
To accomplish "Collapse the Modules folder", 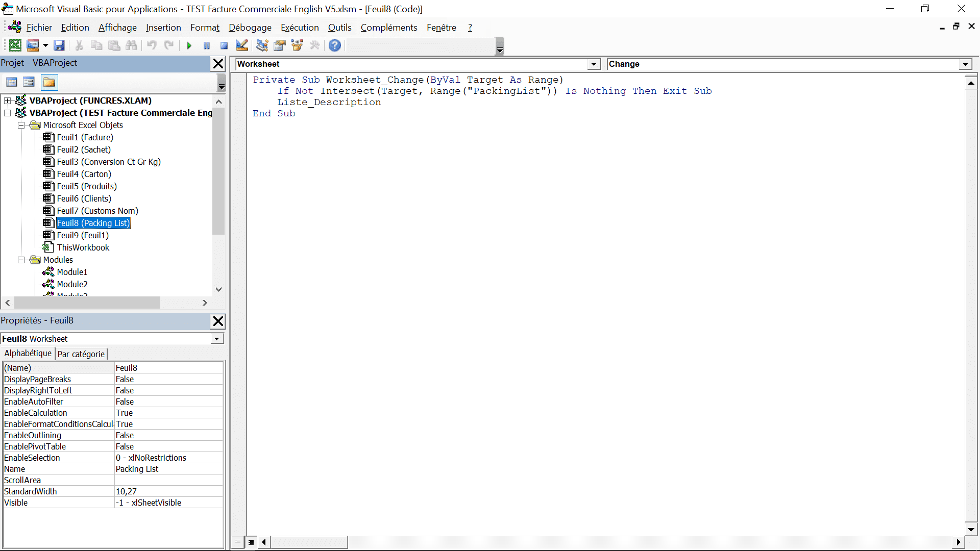I will tap(21, 260).
